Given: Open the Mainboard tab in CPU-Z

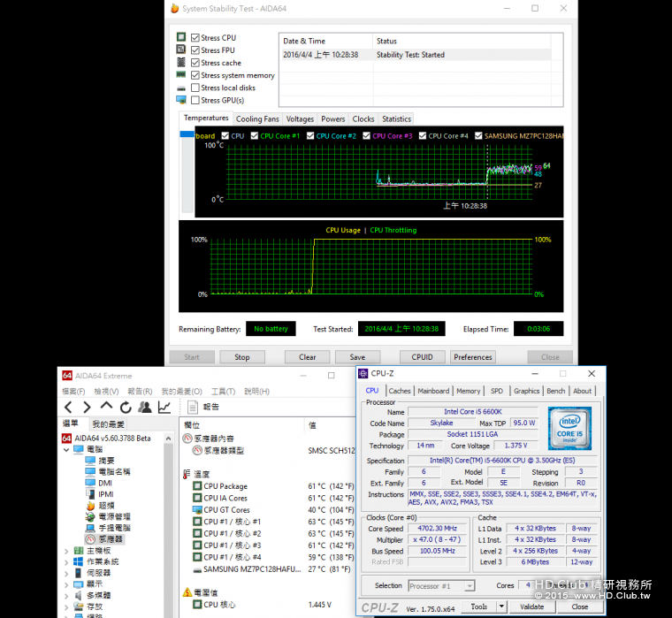Looking at the screenshot, I should coord(433,391).
